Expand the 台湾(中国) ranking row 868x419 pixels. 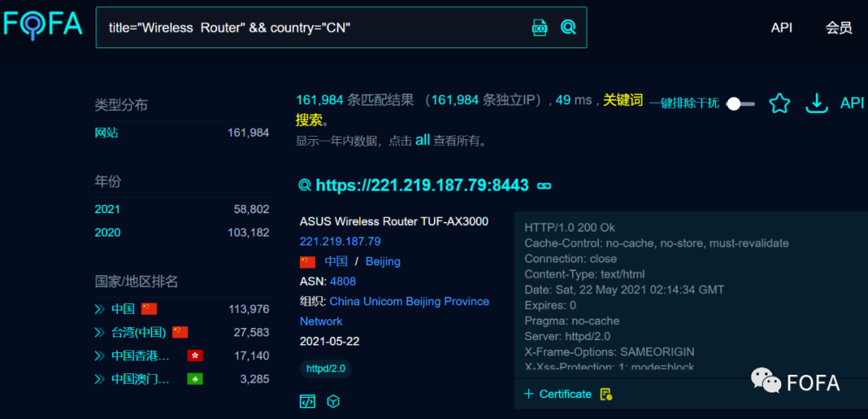click(x=99, y=332)
